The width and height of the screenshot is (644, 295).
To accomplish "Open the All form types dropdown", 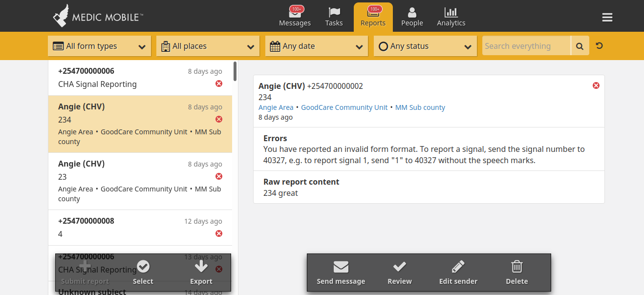I will point(99,45).
